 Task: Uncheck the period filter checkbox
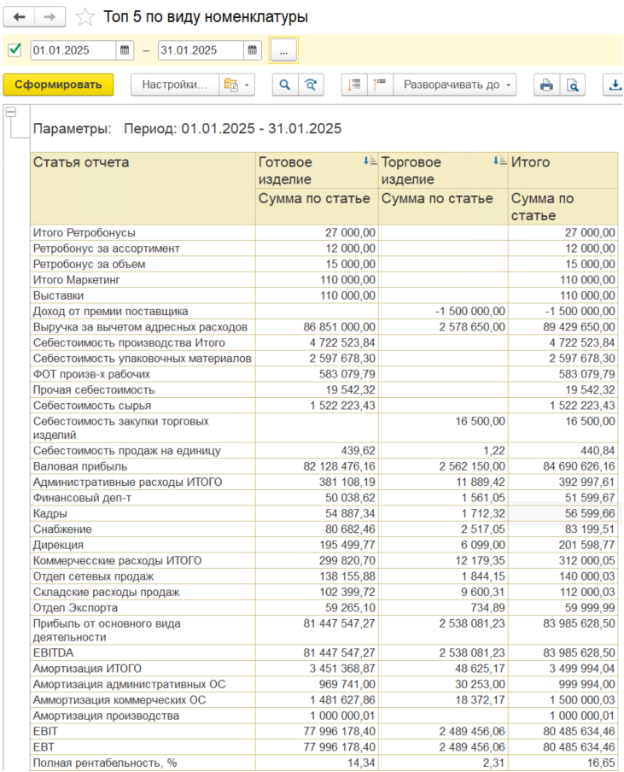click(14, 50)
